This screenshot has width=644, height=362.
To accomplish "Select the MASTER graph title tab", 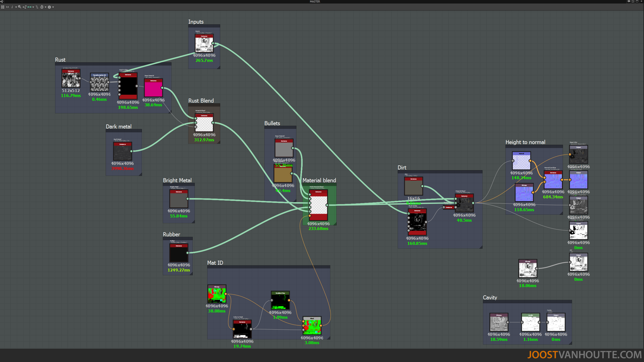I will [x=315, y=2].
